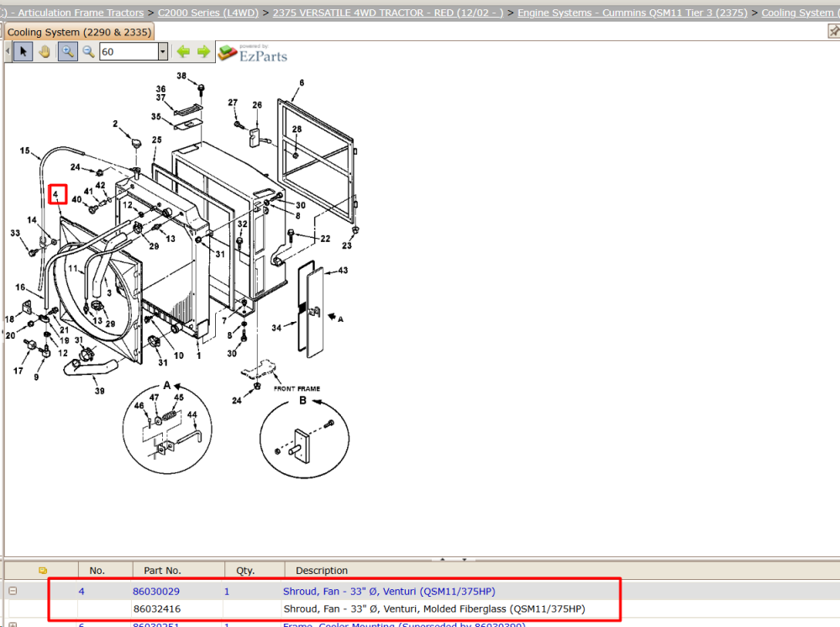
Task: Click the EzParts logo
Action: click(253, 53)
